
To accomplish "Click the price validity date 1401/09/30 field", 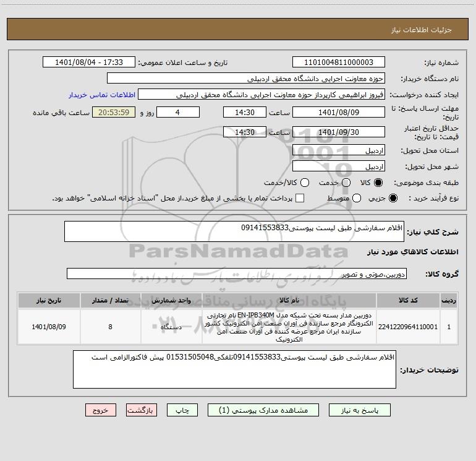I will point(339,132).
